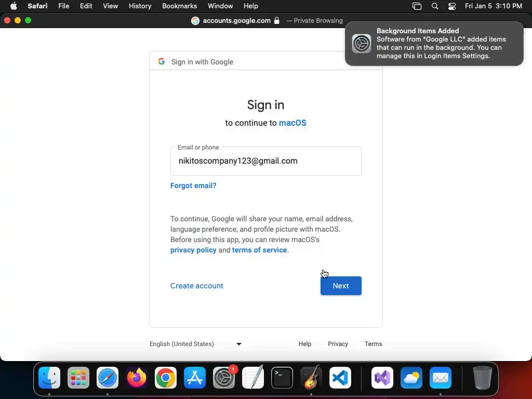
Task: Open purple Visual Studio icon in dock
Action: click(382, 378)
